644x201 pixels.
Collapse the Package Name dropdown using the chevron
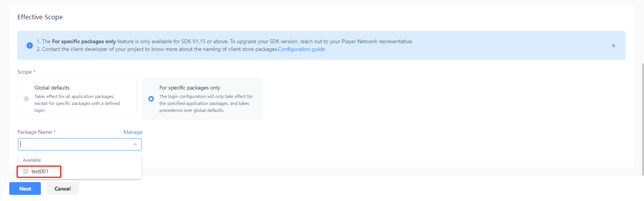point(135,144)
